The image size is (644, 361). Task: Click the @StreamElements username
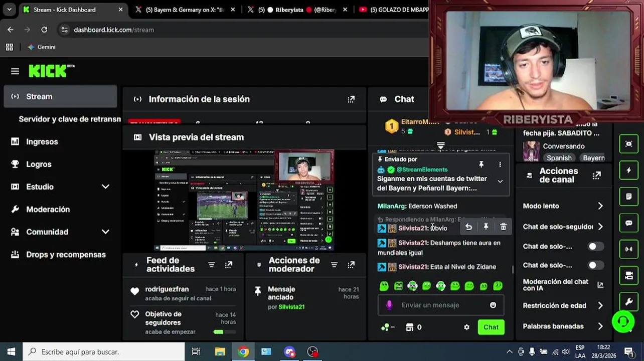point(421,170)
